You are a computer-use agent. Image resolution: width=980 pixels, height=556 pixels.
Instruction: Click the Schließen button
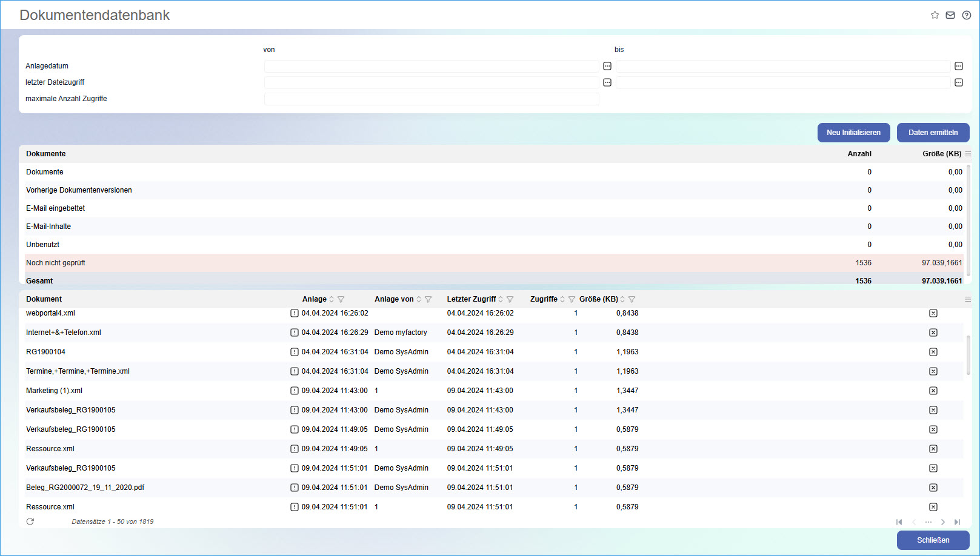pos(933,540)
